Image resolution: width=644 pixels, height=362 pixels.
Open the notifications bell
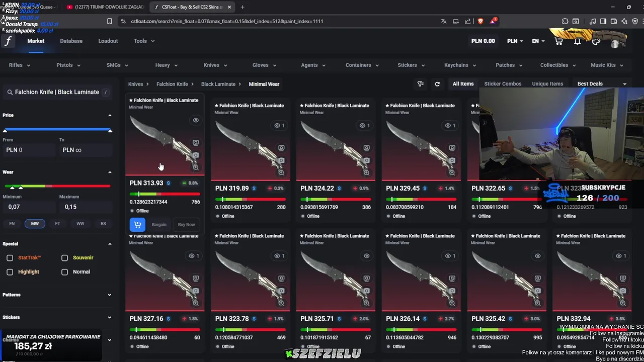(578, 41)
